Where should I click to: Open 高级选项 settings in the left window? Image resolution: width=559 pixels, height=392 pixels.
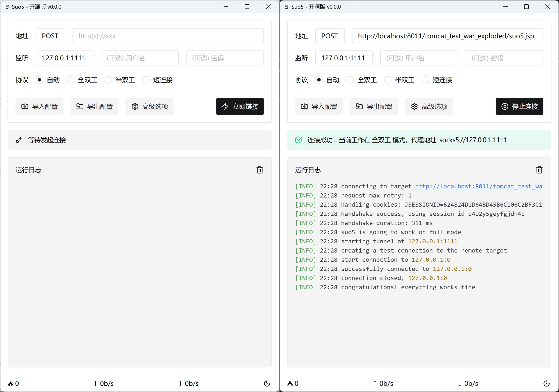[x=149, y=106]
